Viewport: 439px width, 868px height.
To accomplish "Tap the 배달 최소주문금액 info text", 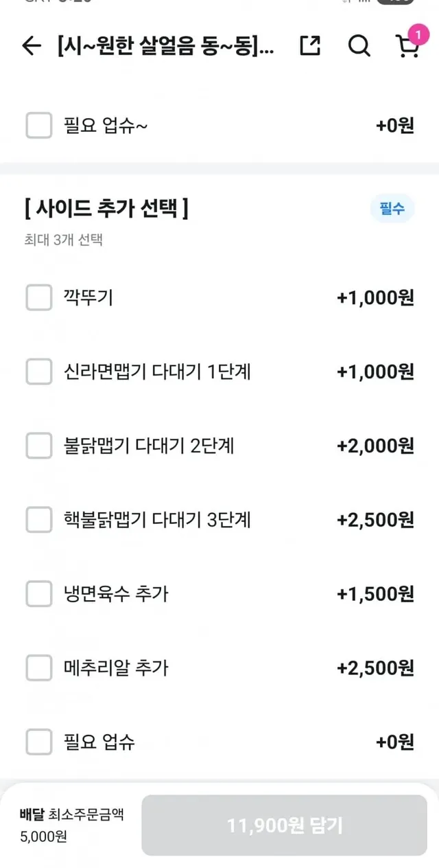I will (72, 825).
